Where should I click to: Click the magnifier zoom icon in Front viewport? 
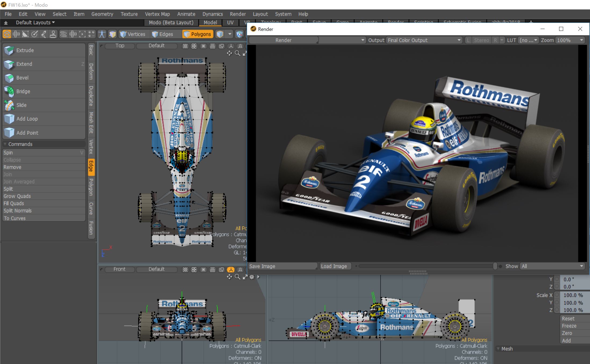237,277
